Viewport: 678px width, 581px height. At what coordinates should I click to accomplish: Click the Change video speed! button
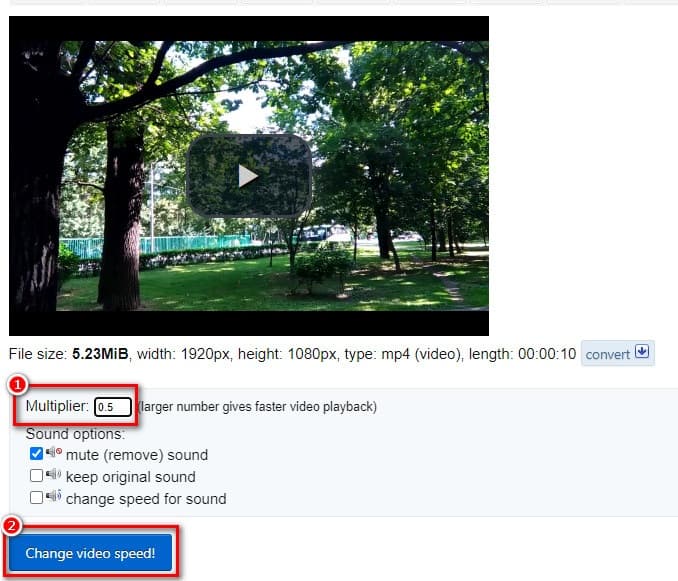click(x=90, y=553)
